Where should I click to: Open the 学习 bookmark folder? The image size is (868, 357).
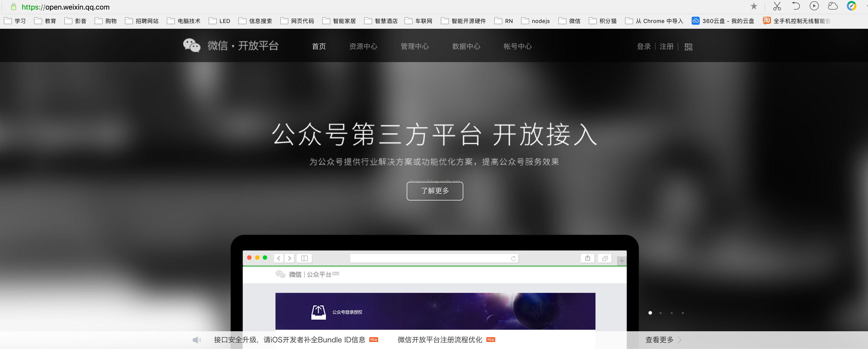15,21
